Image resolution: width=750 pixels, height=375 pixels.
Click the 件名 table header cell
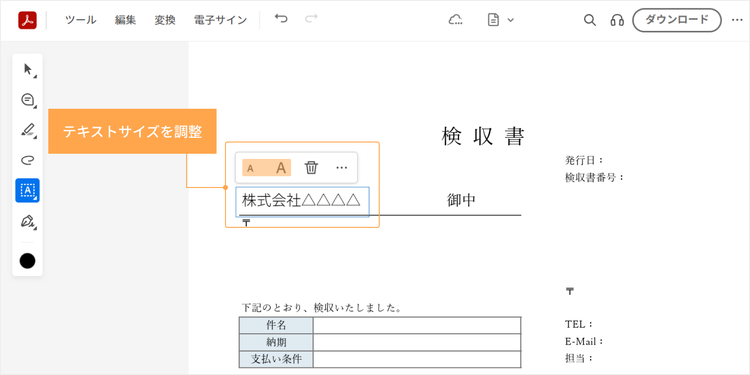276,325
